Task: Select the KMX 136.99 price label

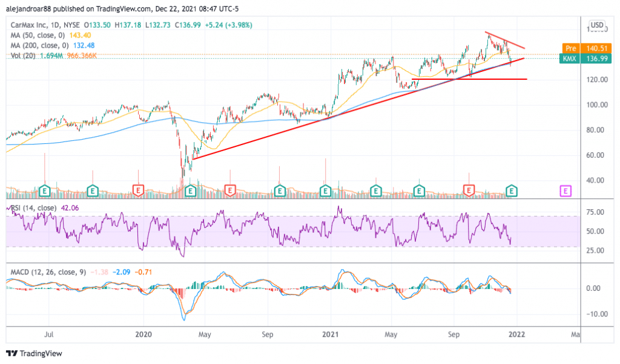Action: 585,59
